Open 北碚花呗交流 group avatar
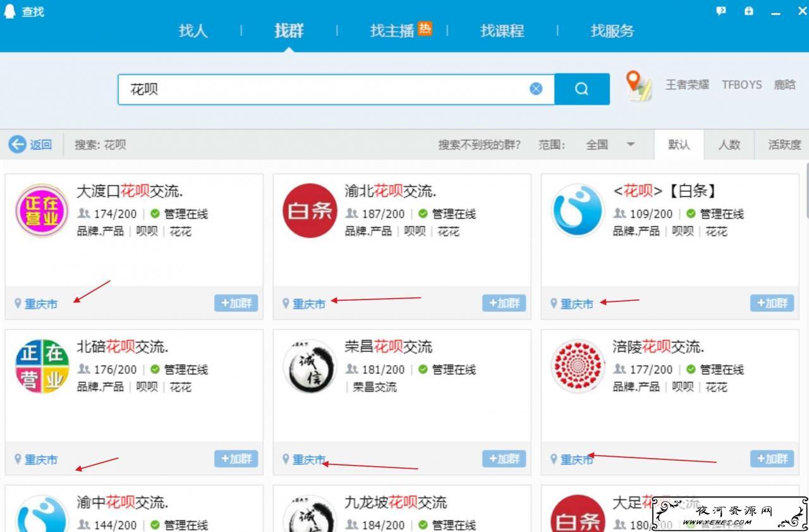 (x=42, y=366)
